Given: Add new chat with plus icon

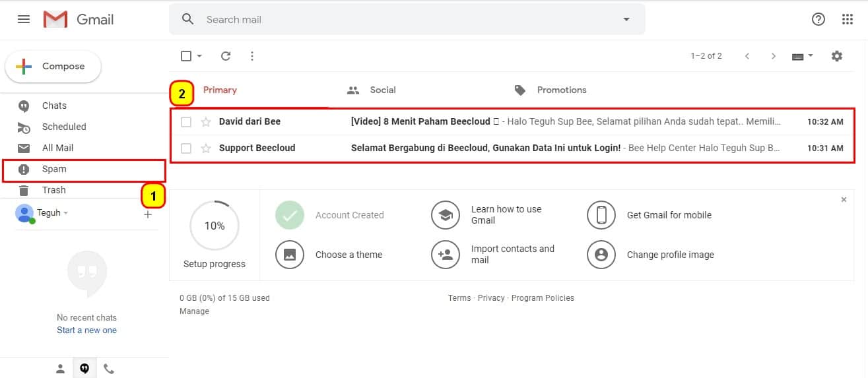Looking at the screenshot, I should click(x=148, y=214).
